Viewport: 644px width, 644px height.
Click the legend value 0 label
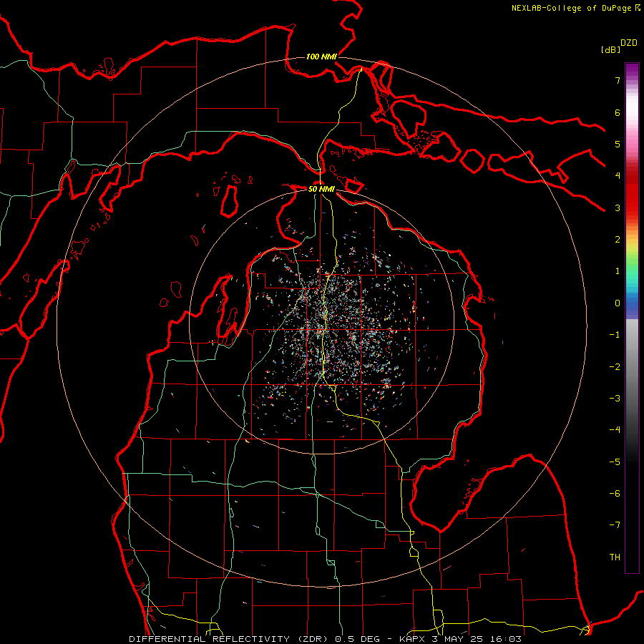click(x=618, y=303)
